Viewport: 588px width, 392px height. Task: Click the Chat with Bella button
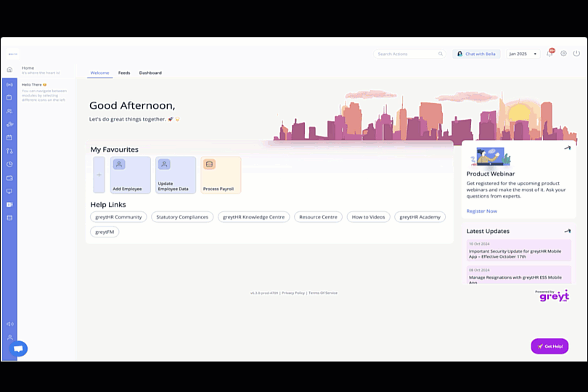click(x=476, y=54)
